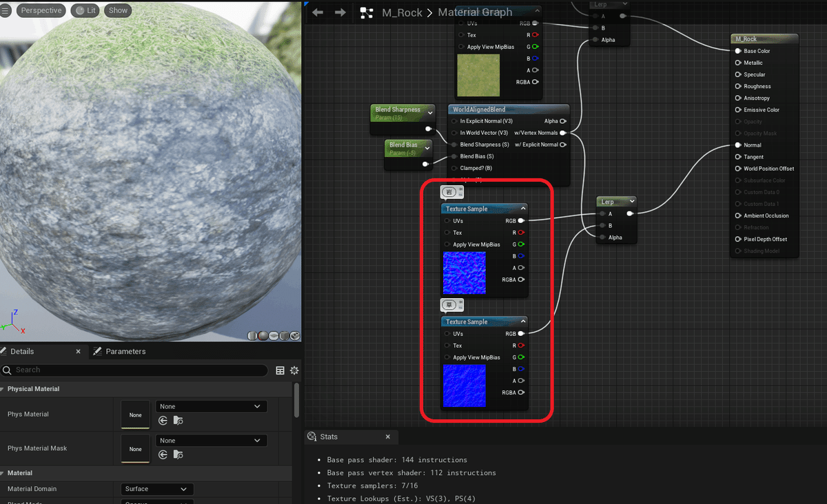
Task: Click the Base Color input pin on M_Rock
Action: [x=737, y=51]
